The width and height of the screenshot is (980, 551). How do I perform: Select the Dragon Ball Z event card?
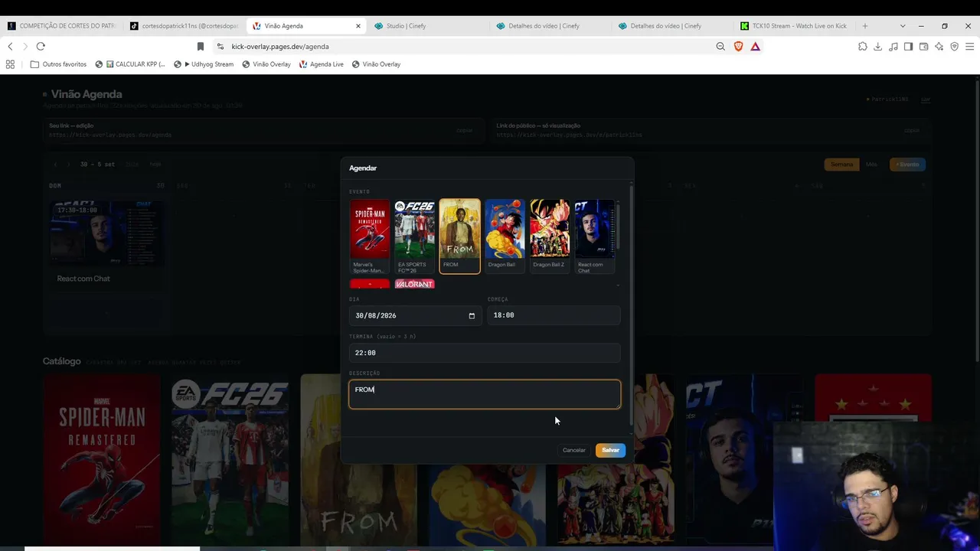click(x=550, y=236)
